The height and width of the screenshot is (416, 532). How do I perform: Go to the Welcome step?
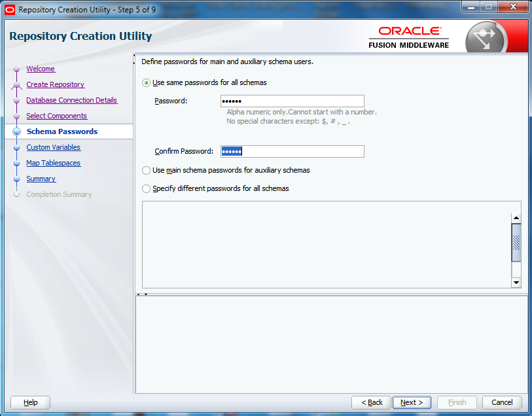tap(41, 69)
